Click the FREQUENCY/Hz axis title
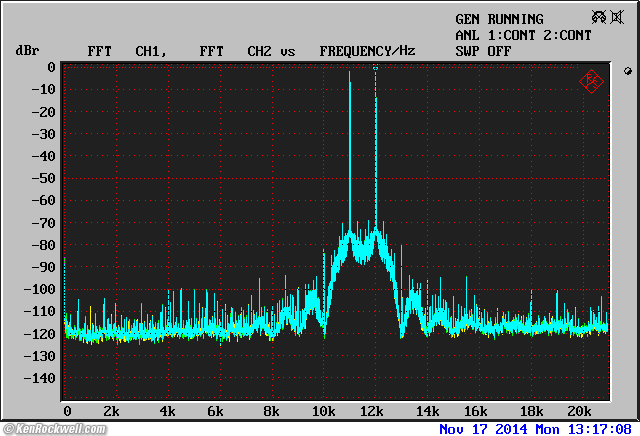 pos(367,50)
